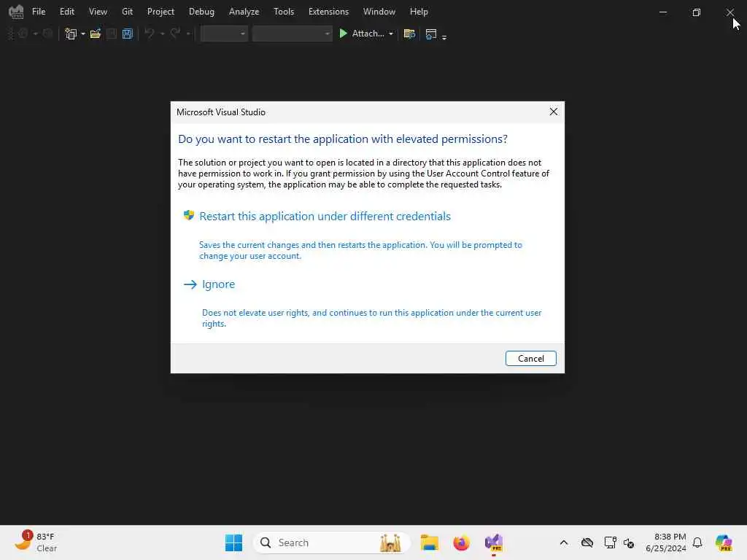Expand the Redo history dropdown arrow
This screenshot has height=560, width=747.
tap(188, 34)
